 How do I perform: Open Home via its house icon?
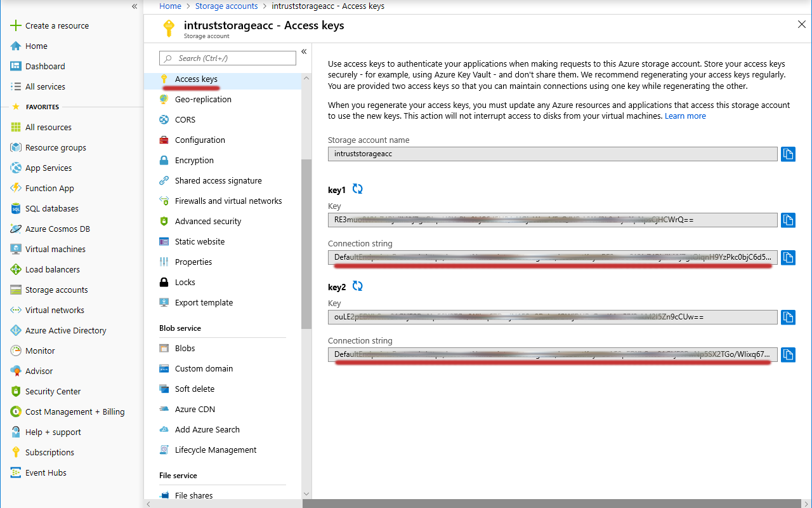(x=16, y=46)
